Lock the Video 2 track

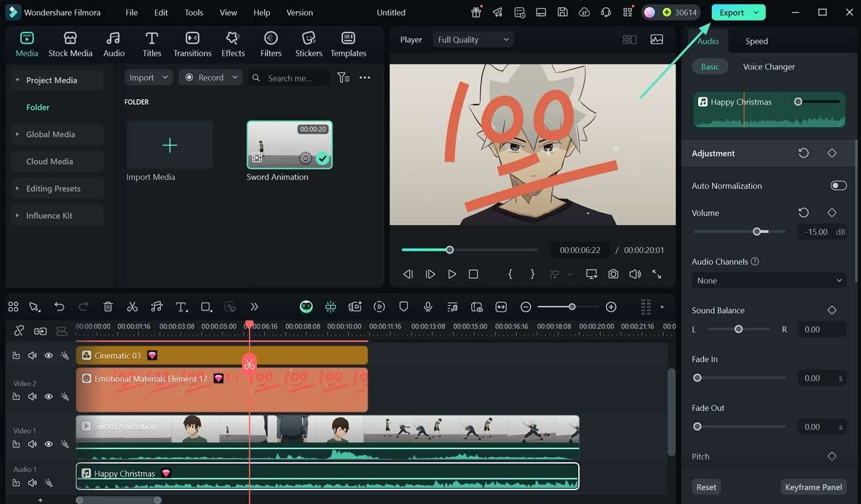pyautogui.click(x=16, y=397)
